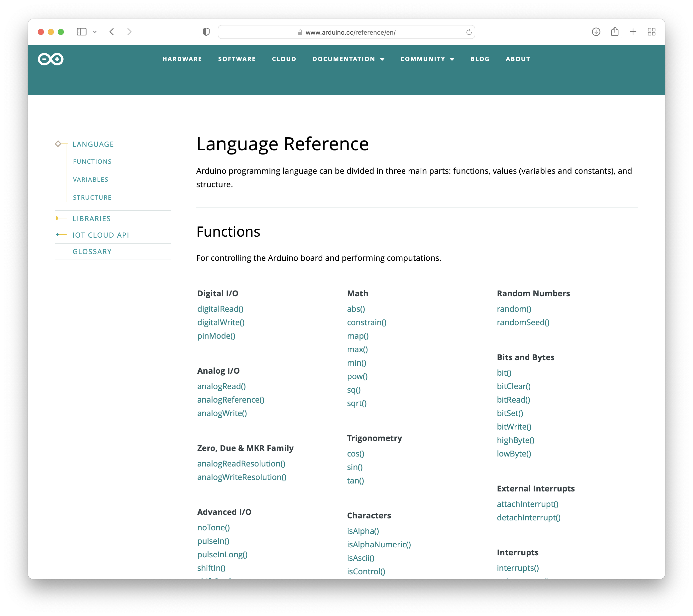Open the shiftIn() link

(211, 568)
